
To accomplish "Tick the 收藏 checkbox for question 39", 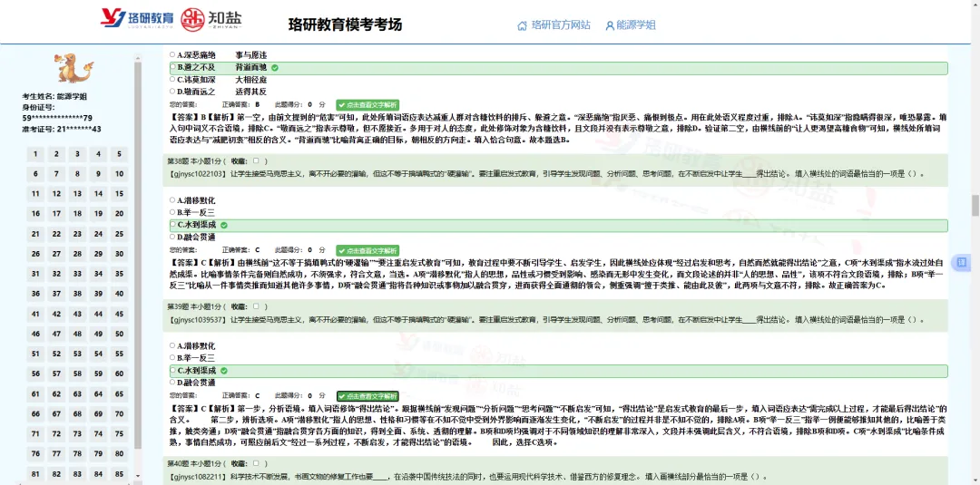I will tap(256, 306).
